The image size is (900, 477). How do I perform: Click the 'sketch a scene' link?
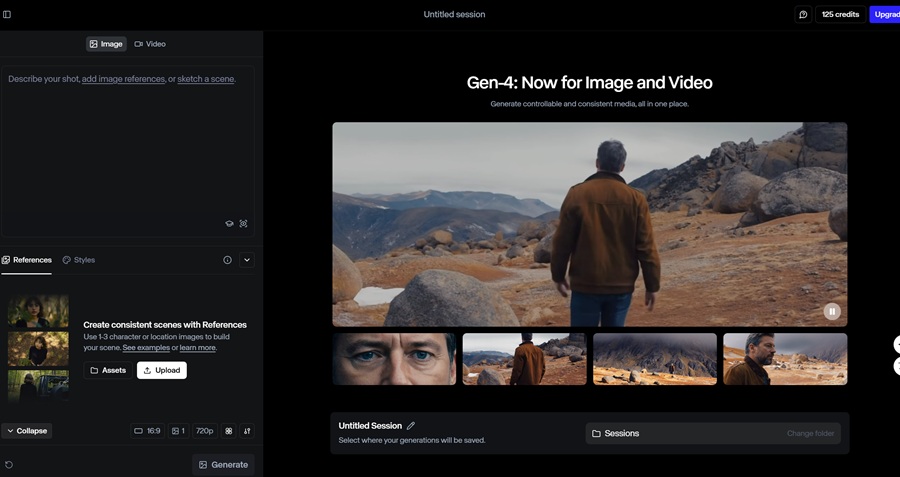click(205, 79)
